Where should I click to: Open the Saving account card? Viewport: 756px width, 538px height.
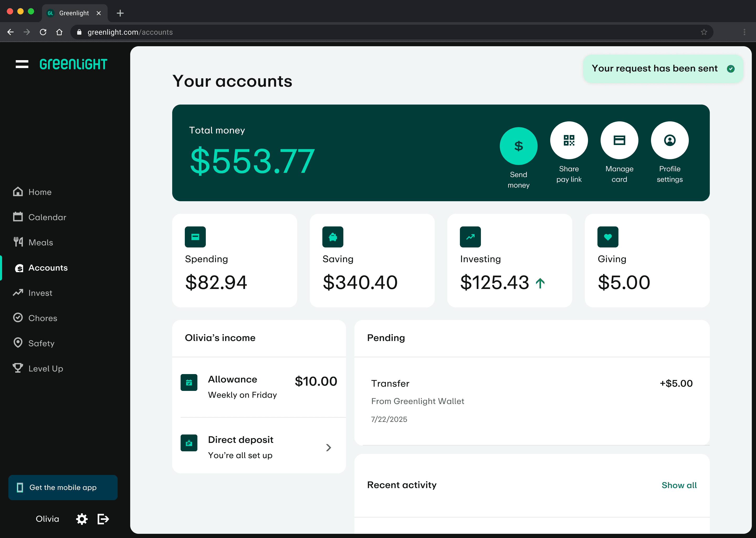[x=372, y=260]
